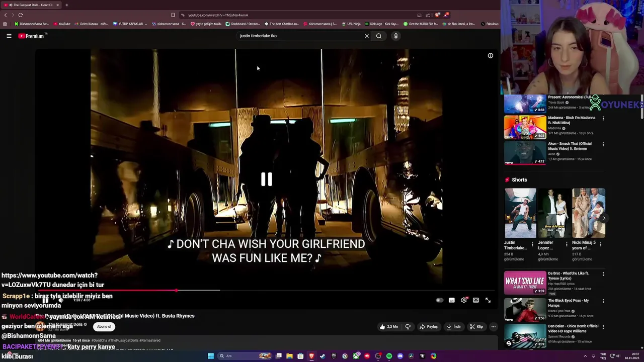Viewport: 644px width, 362px height.
Task: Open the video info card icon
Action: 491,56
